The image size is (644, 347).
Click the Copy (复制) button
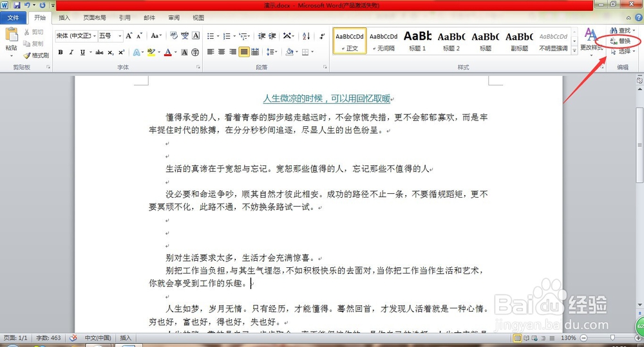[x=33, y=44]
